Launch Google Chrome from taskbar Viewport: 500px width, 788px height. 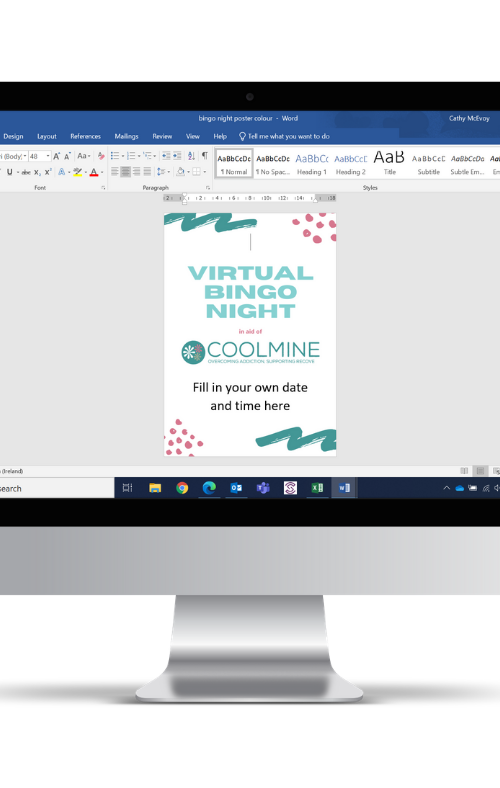click(x=182, y=487)
